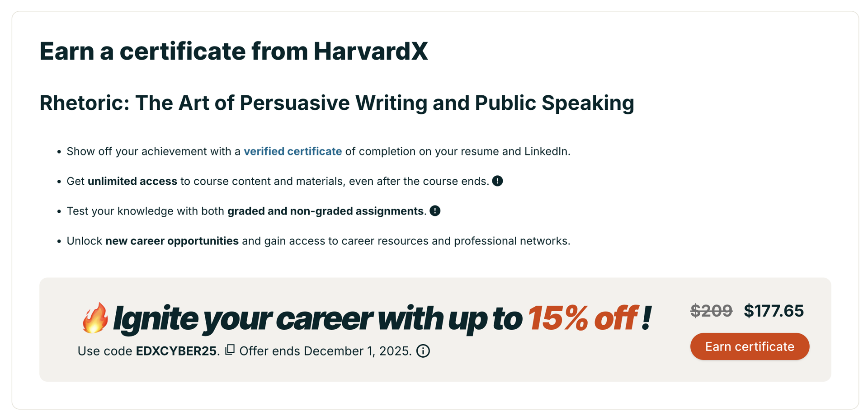Click the word LinkedIn in first bullet
868x416 pixels.
[x=546, y=151]
